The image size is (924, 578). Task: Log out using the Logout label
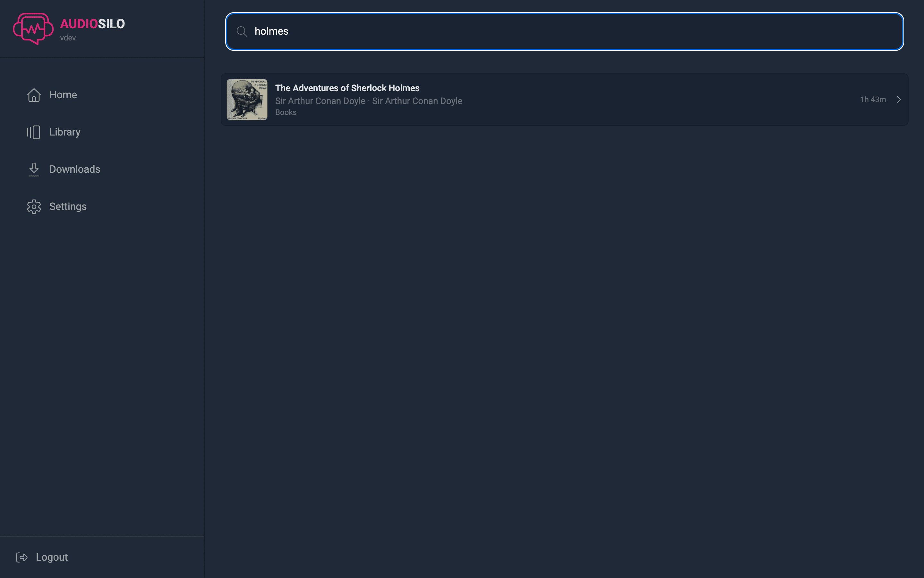pos(52,557)
